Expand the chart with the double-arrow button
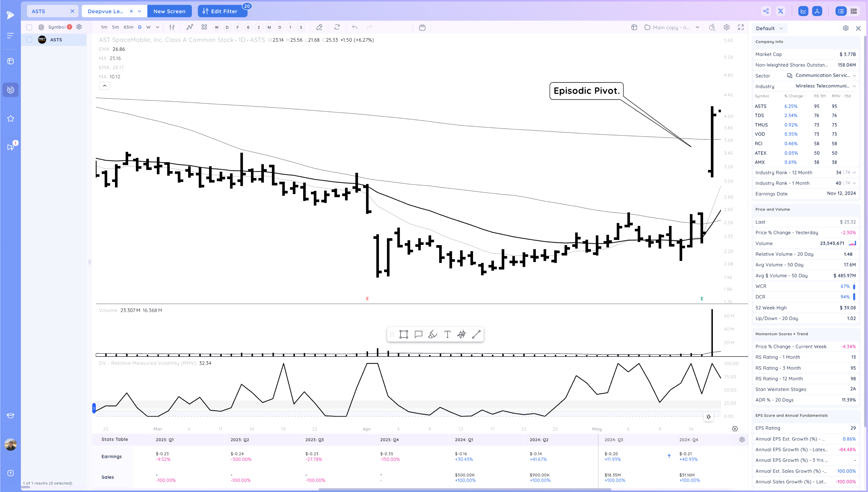This screenshot has width=868, height=492. (x=708, y=417)
